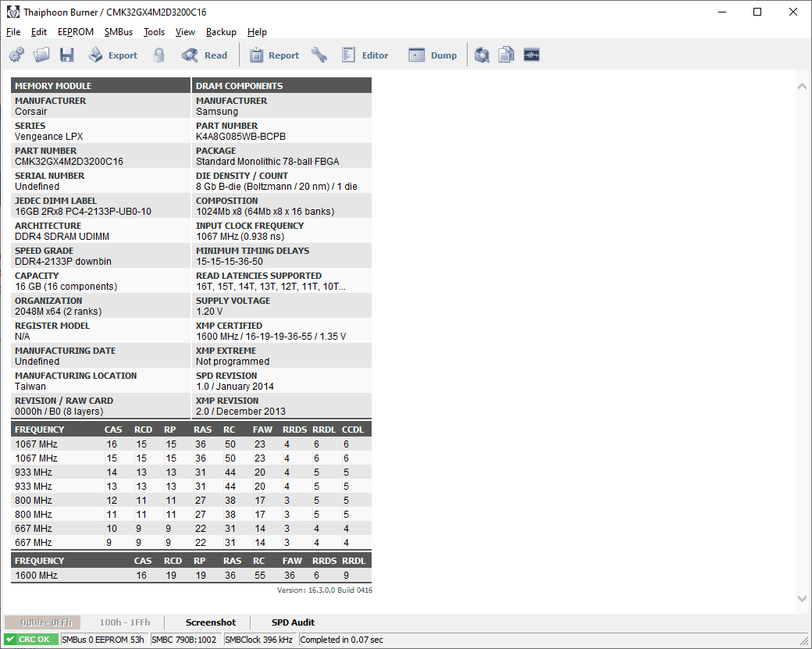Click the capacity 16 GB (16 components) value
The image size is (812, 649).
point(66,287)
